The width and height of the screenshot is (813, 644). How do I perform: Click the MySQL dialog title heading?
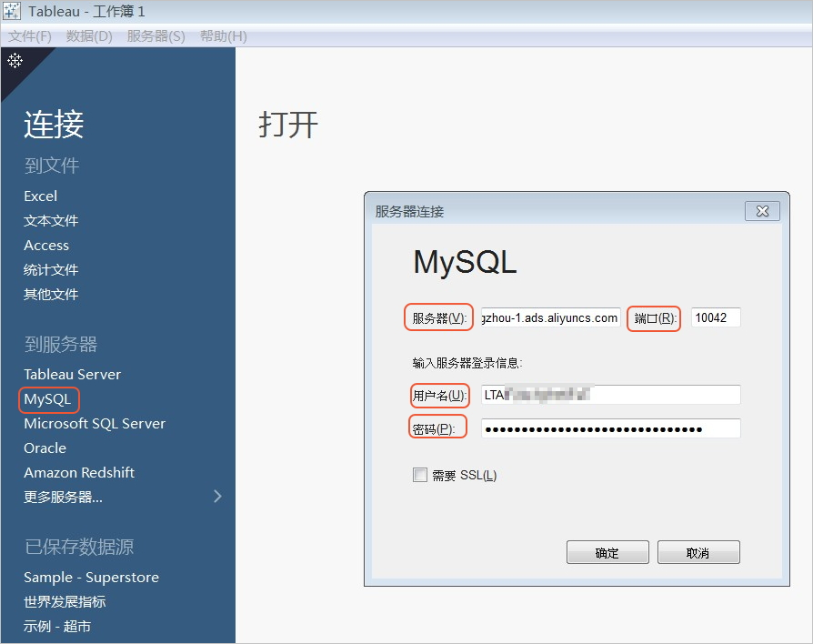click(x=465, y=262)
